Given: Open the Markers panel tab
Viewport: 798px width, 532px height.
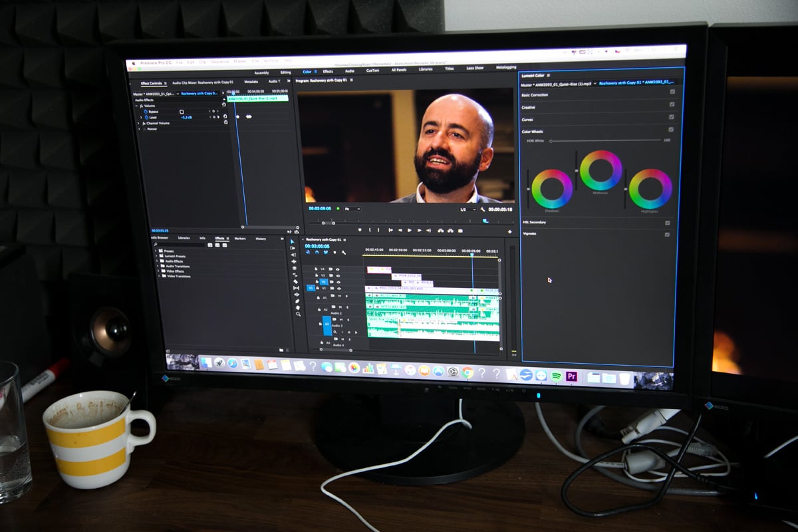Looking at the screenshot, I should [240, 239].
